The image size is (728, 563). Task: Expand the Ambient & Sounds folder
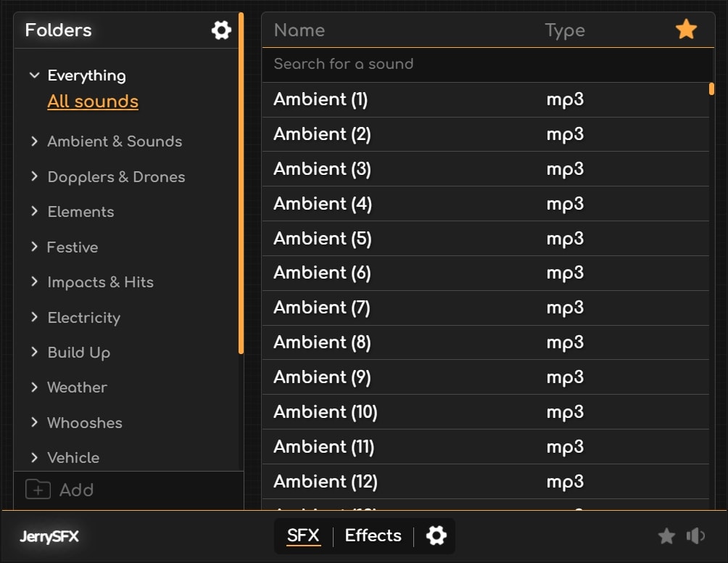(34, 141)
